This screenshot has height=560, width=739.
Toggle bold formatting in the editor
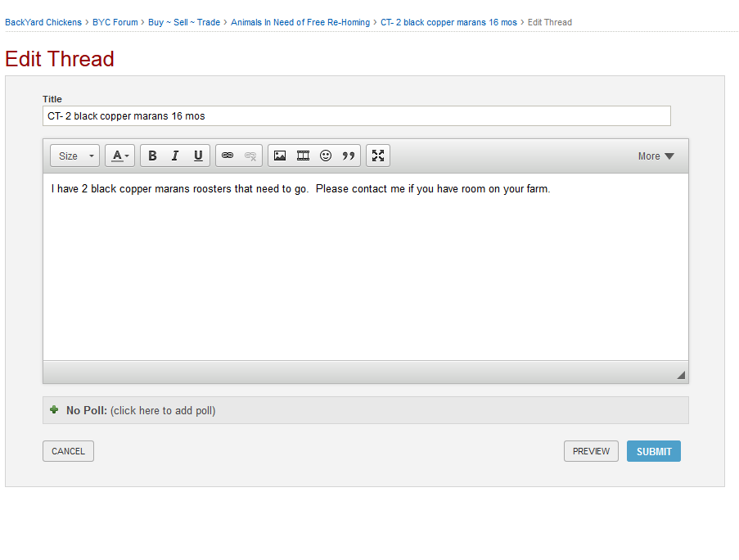coord(152,156)
